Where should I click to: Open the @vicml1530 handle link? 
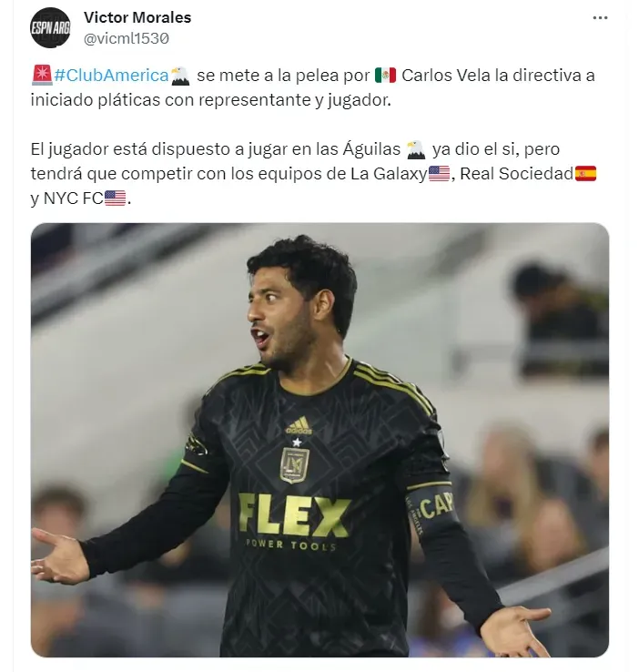[127, 38]
